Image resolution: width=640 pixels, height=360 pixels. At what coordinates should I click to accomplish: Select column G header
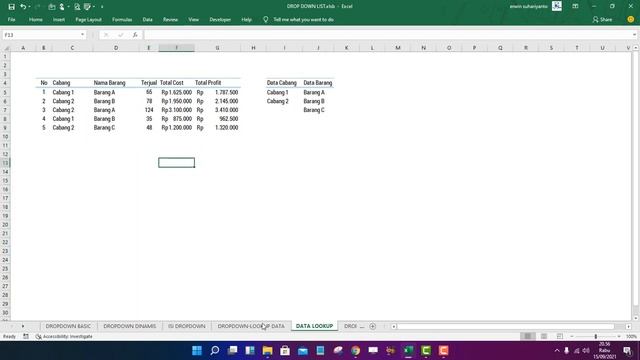coord(217,48)
